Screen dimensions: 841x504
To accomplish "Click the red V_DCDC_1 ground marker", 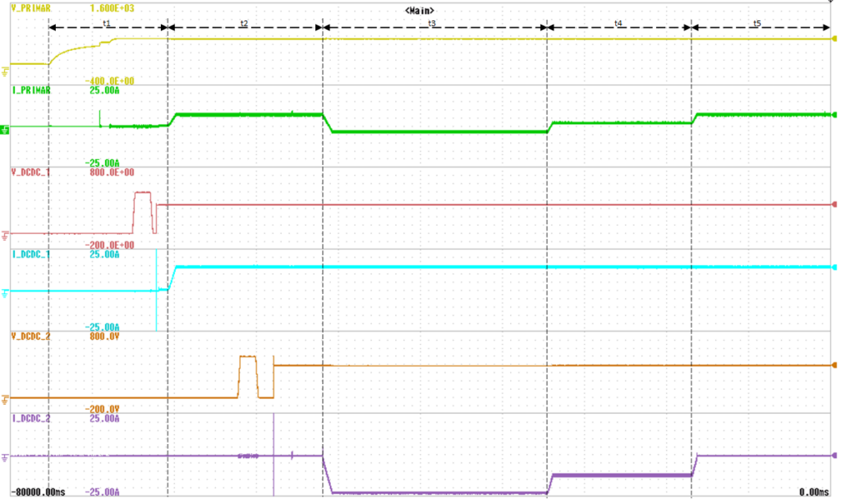I will coord(6,234).
